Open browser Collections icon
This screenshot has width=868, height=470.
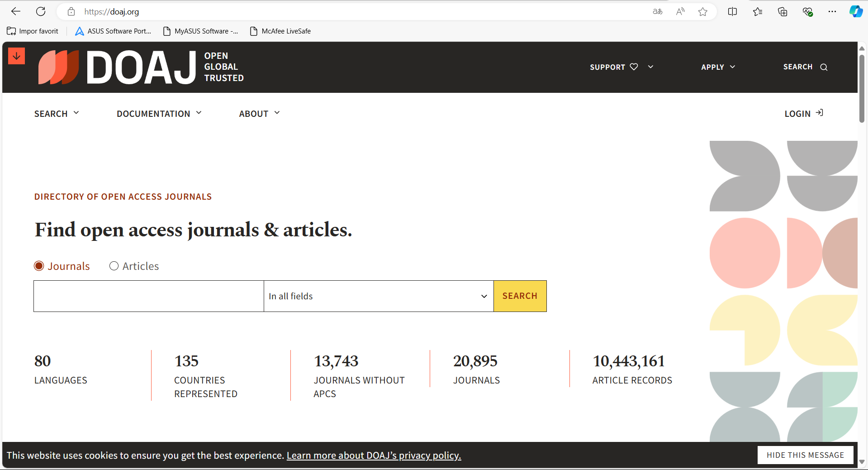782,12
